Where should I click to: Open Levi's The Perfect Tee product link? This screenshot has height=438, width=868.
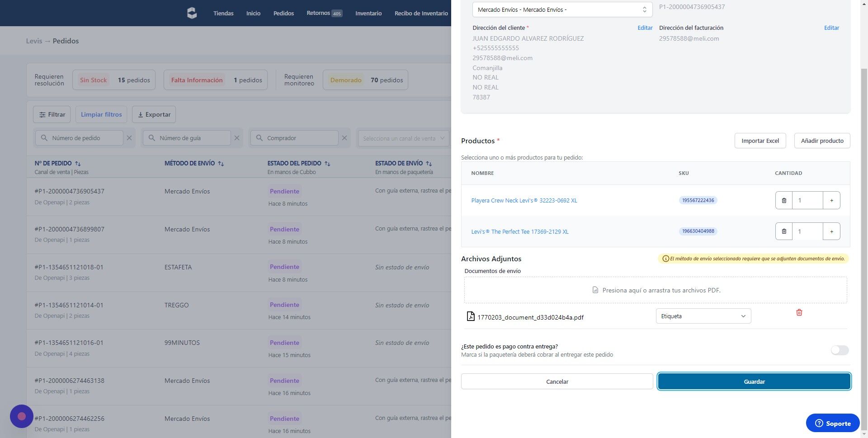[520, 231]
